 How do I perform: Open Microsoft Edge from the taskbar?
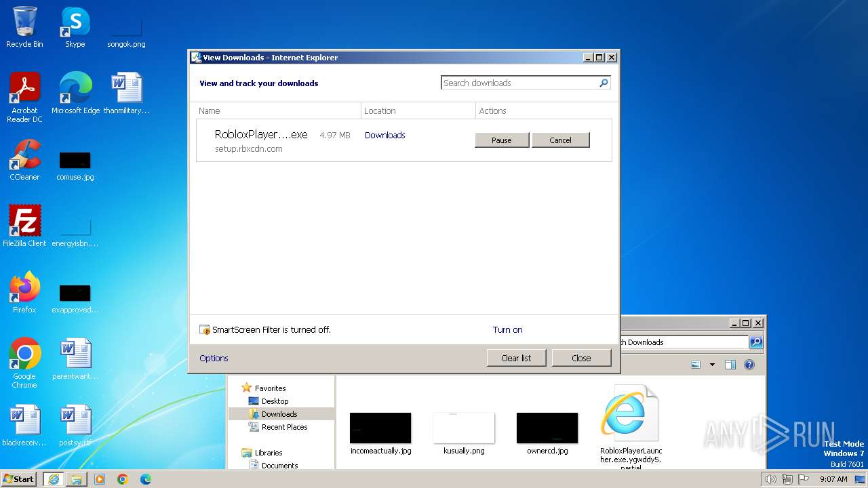coord(146,479)
